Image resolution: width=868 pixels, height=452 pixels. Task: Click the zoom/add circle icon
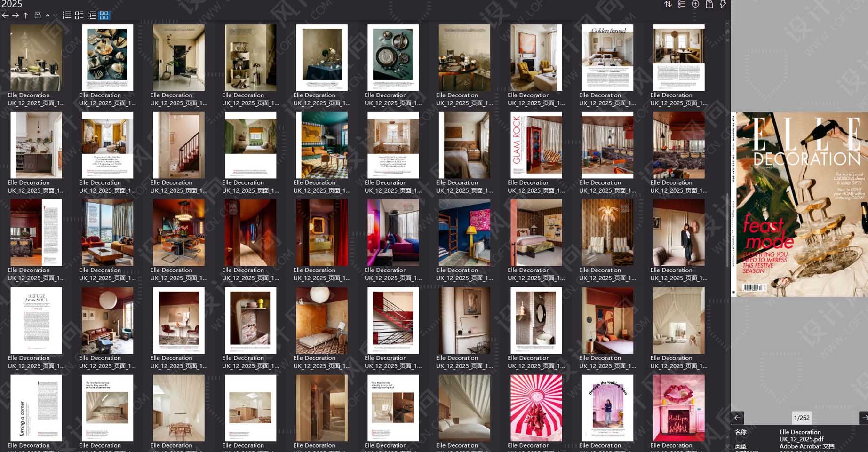tap(695, 5)
